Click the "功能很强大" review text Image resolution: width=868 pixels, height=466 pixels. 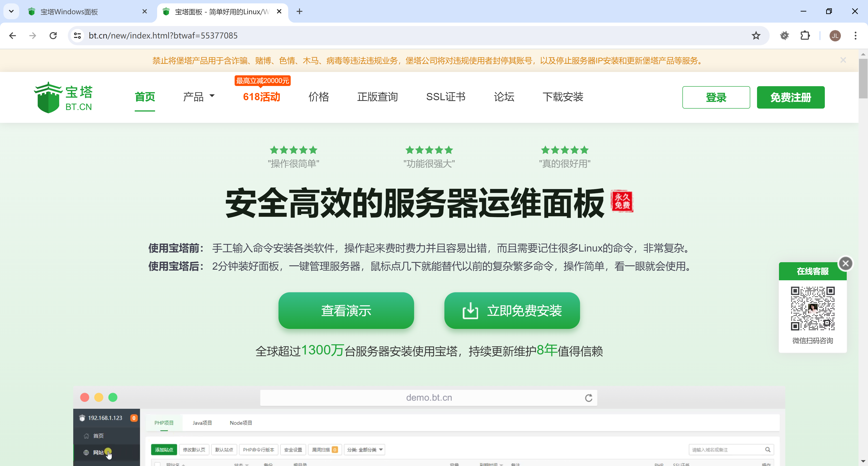[429, 164]
